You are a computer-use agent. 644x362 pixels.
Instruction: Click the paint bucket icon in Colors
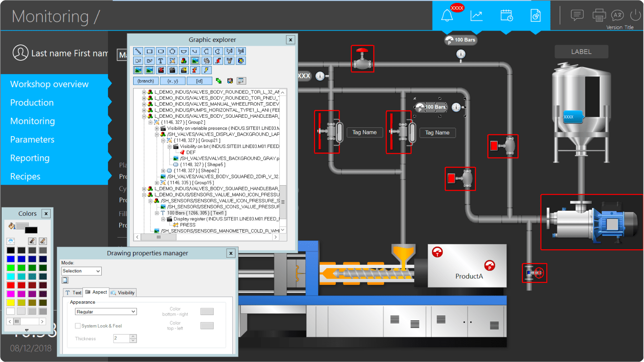pyautogui.click(x=11, y=226)
